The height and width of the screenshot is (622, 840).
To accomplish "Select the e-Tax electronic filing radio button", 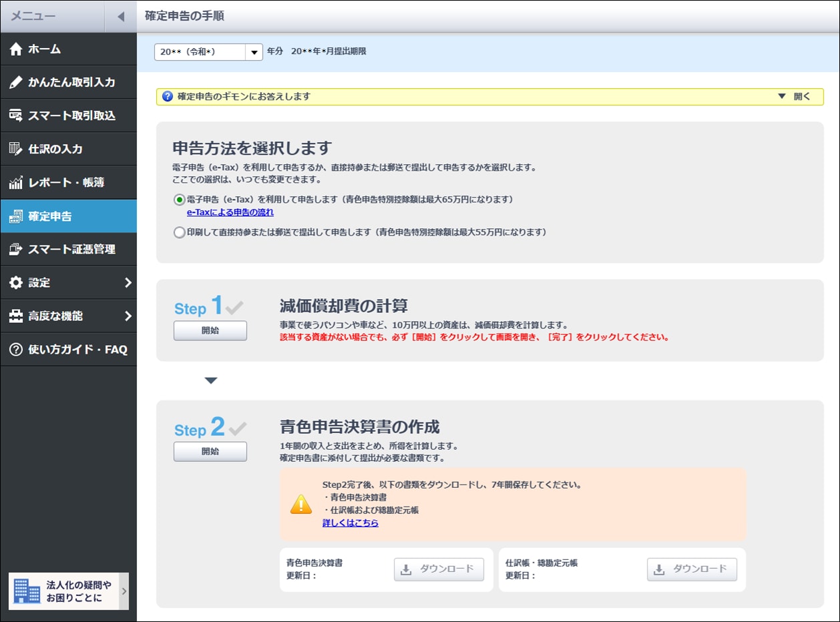I will (x=179, y=200).
